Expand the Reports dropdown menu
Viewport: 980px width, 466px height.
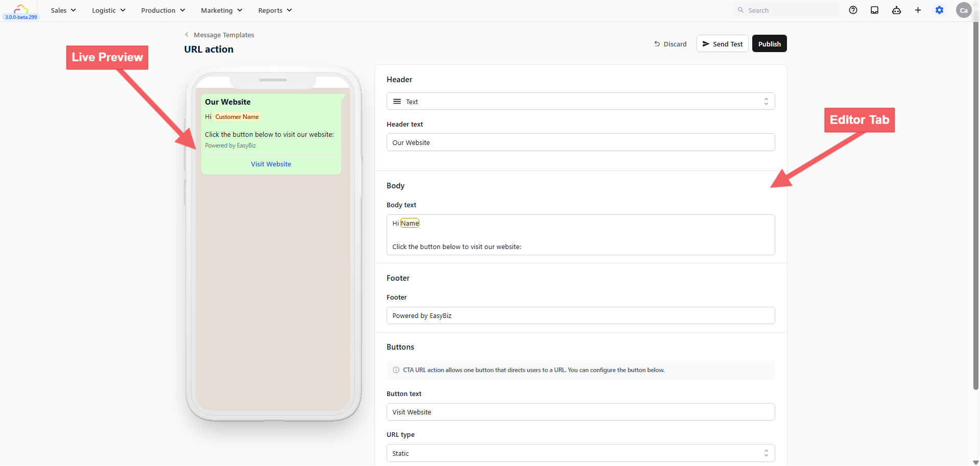pos(275,10)
